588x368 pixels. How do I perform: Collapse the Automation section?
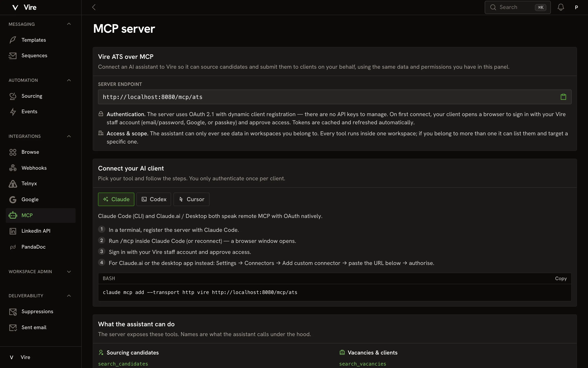tap(69, 80)
